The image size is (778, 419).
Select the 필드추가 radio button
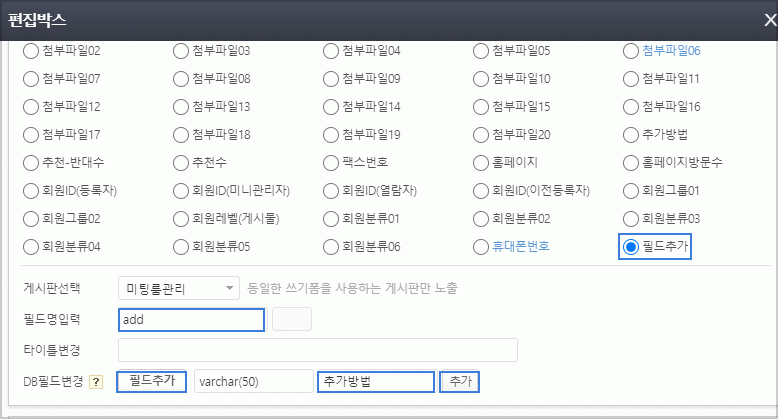tap(631, 246)
